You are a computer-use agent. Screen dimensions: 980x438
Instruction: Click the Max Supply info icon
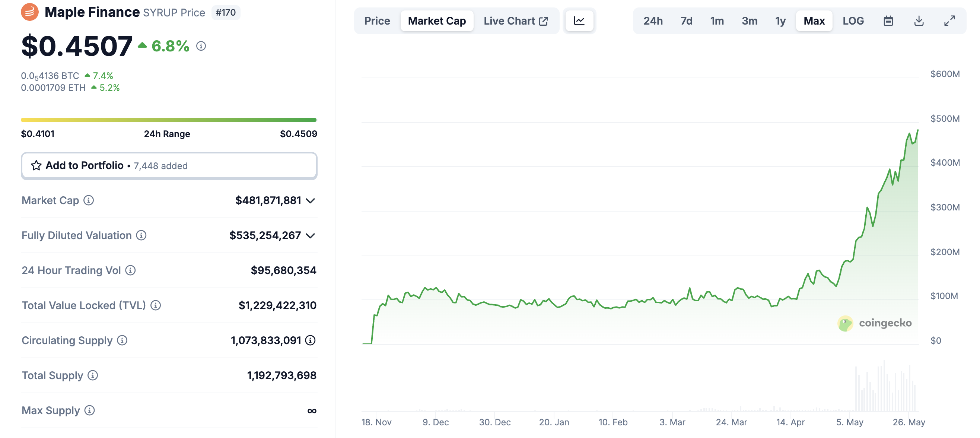pos(89,410)
